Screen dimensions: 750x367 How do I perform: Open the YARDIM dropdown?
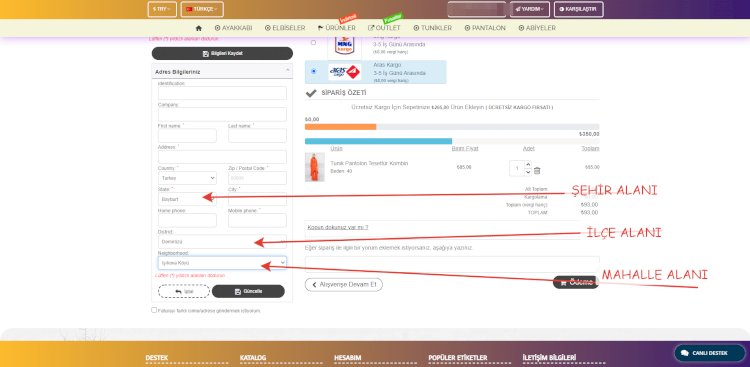pos(529,9)
